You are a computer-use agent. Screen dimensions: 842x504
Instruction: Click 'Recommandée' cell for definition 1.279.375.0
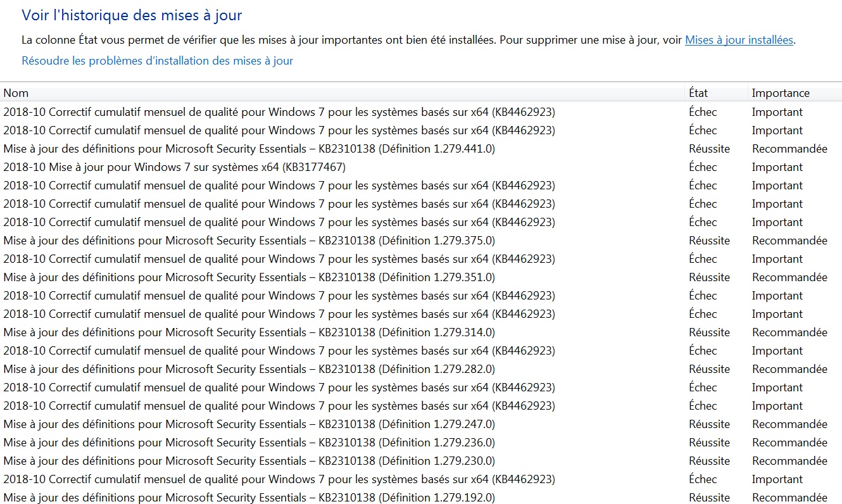(x=789, y=241)
